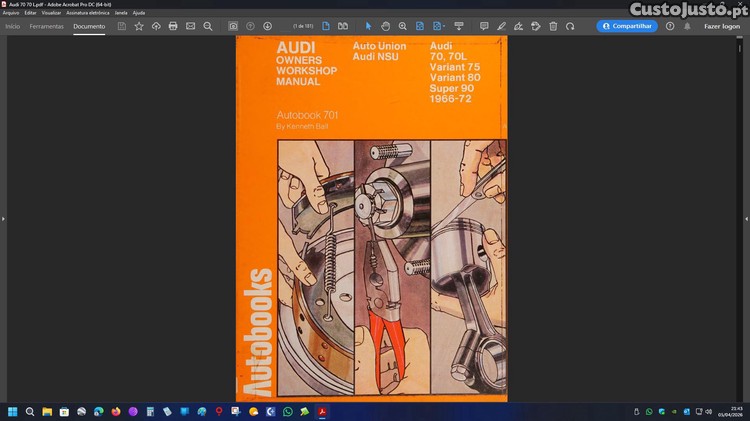Open the Visualizar menu
The height and width of the screenshot is (421, 750).
pyautogui.click(x=51, y=13)
